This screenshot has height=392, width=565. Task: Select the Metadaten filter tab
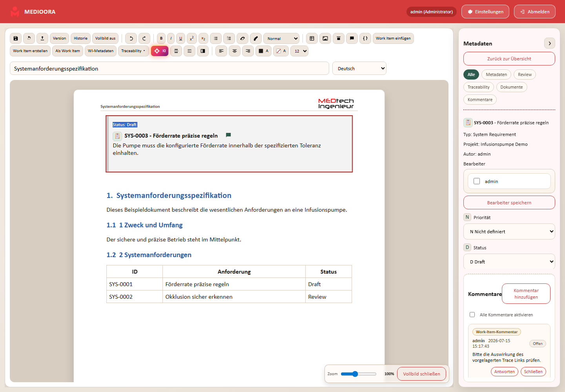click(496, 74)
